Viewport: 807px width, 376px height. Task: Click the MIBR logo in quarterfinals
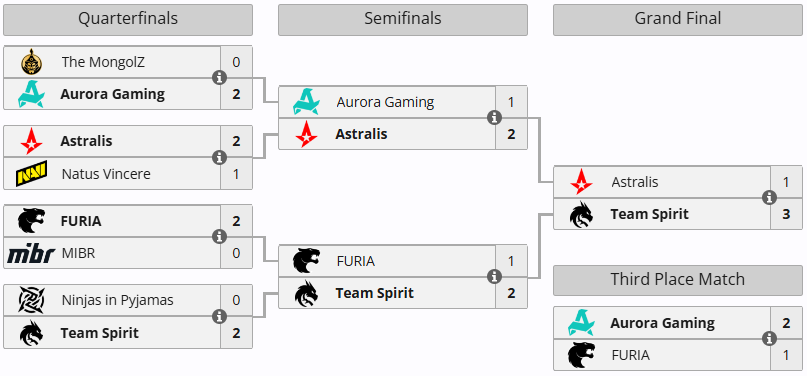(x=31, y=254)
